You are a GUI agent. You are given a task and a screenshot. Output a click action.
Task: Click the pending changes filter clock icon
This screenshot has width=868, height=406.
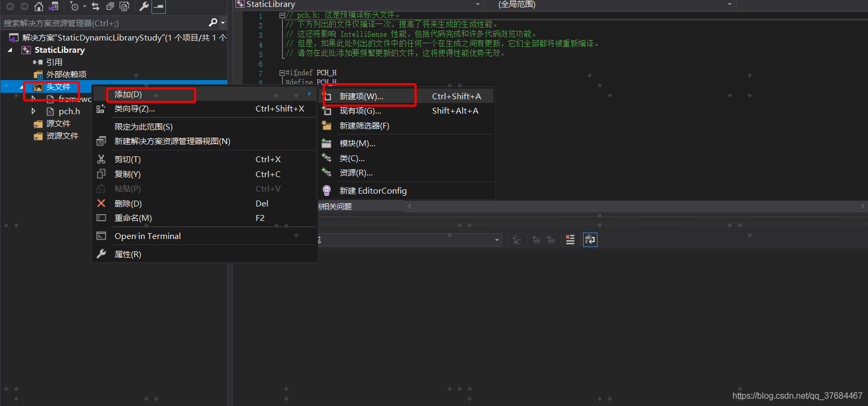75,6
